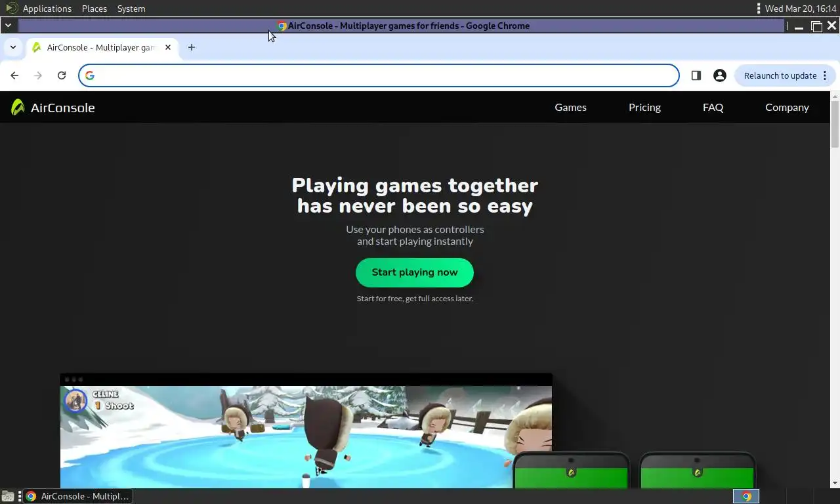This screenshot has width=840, height=504.
Task: Click the browser forward arrow
Action: [38, 75]
